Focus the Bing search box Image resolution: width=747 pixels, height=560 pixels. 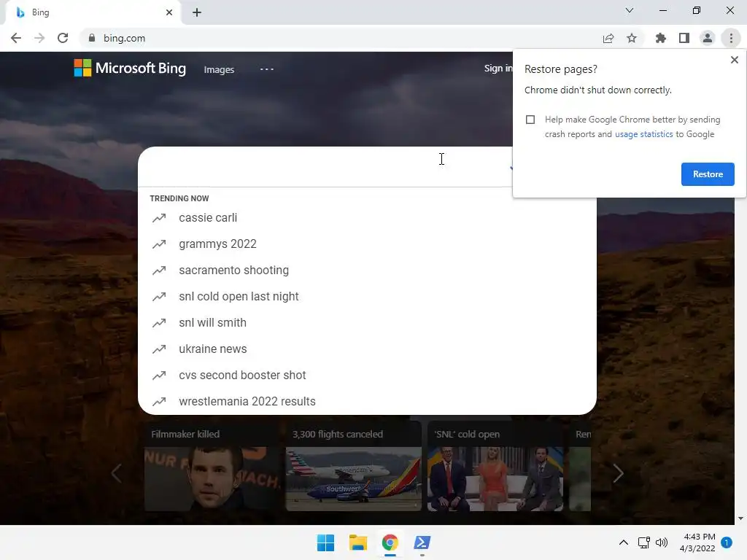pyautogui.click(x=324, y=167)
